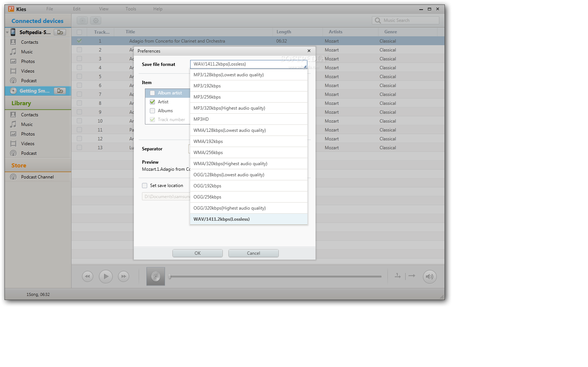Close the Preferences dialog with X

point(309,51)
